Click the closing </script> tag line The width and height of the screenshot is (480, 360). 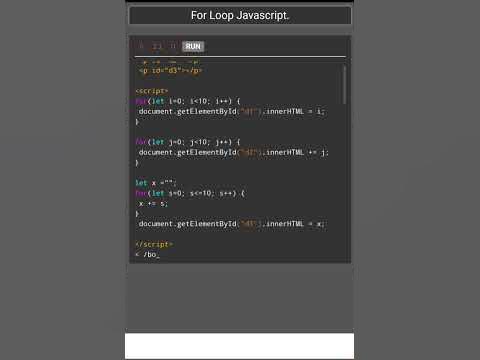click(154, 244)
